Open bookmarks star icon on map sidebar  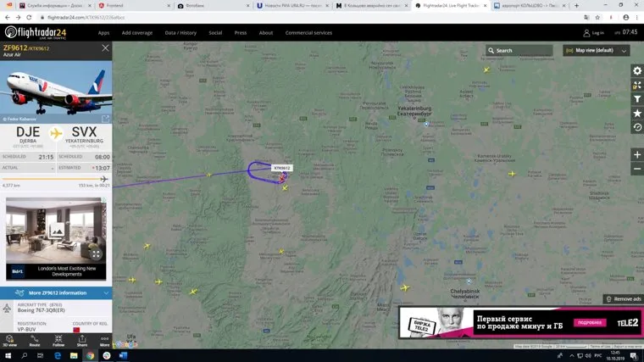coord(637,113)
